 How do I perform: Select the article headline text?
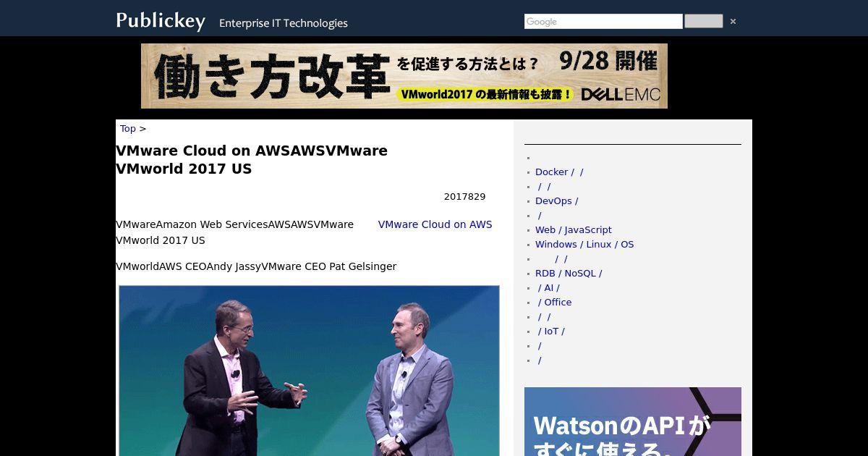pyautogui.click(x=252, y=160)
